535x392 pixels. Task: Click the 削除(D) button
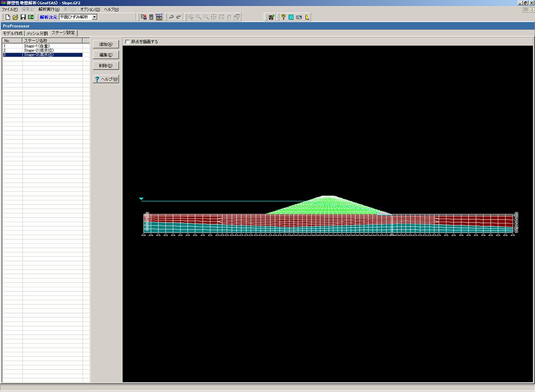[x=106, y=66]
